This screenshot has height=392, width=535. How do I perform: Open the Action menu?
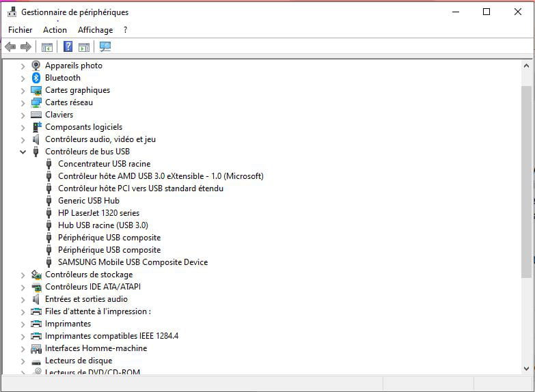55,30
